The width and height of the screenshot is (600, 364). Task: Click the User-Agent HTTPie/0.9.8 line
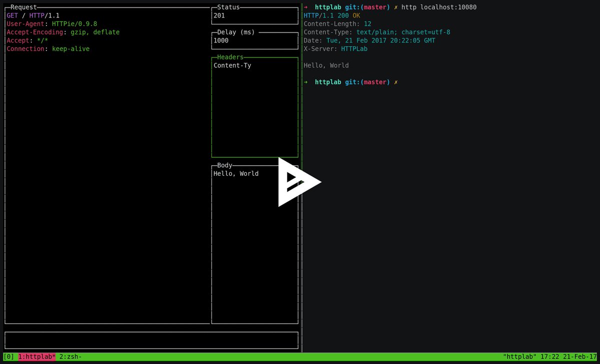[x=51, y=23]
